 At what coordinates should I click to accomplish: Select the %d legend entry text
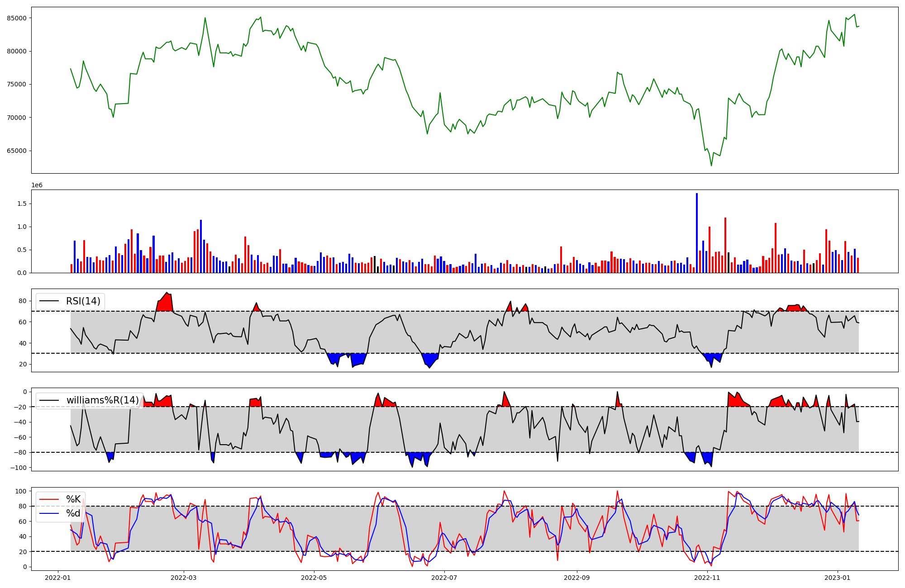point(73,513)
